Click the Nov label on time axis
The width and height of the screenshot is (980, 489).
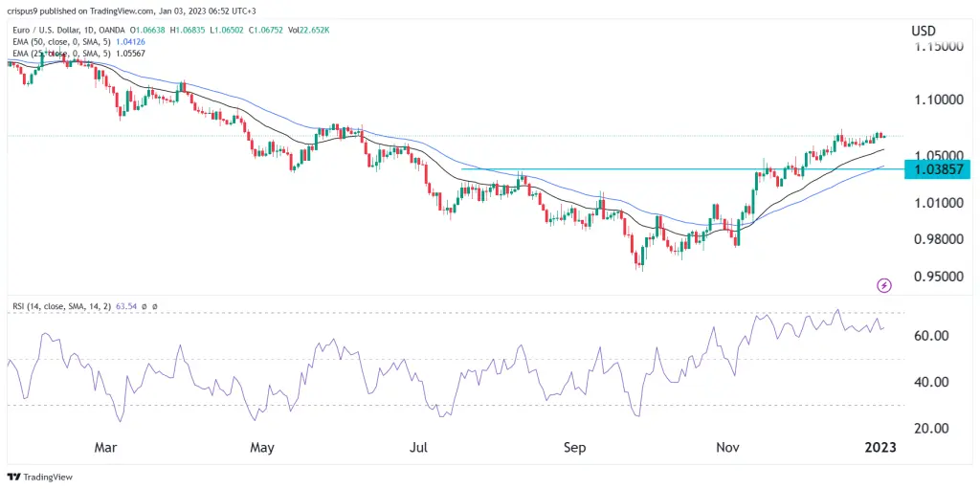728,448
